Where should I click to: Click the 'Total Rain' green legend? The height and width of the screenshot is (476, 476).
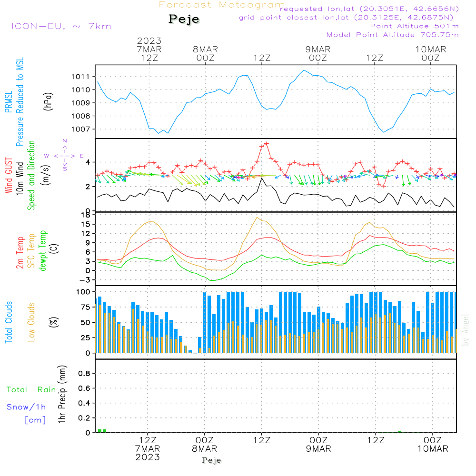31,389
